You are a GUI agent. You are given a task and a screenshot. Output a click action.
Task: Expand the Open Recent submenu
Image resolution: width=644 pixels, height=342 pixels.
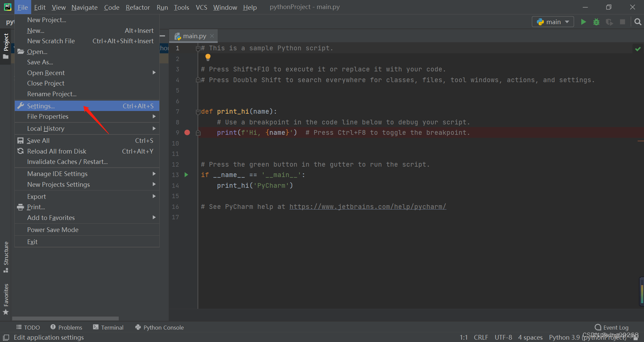[x=87, y=73]
